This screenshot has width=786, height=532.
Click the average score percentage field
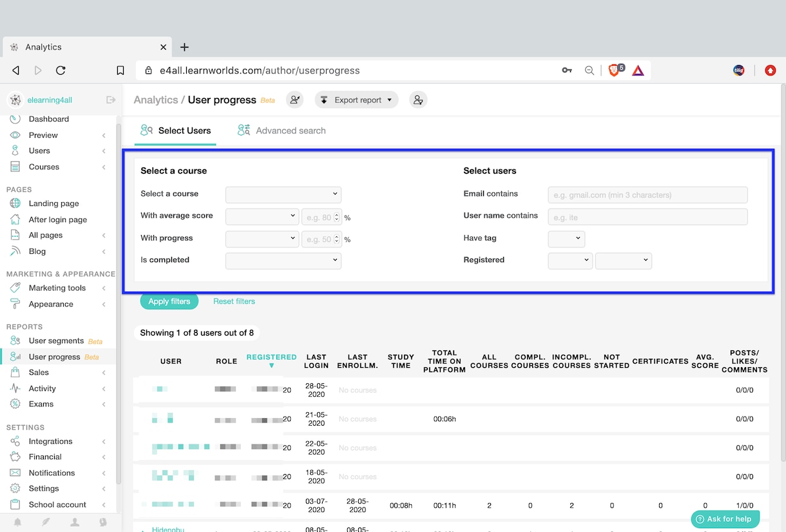(x=321, y=217)
